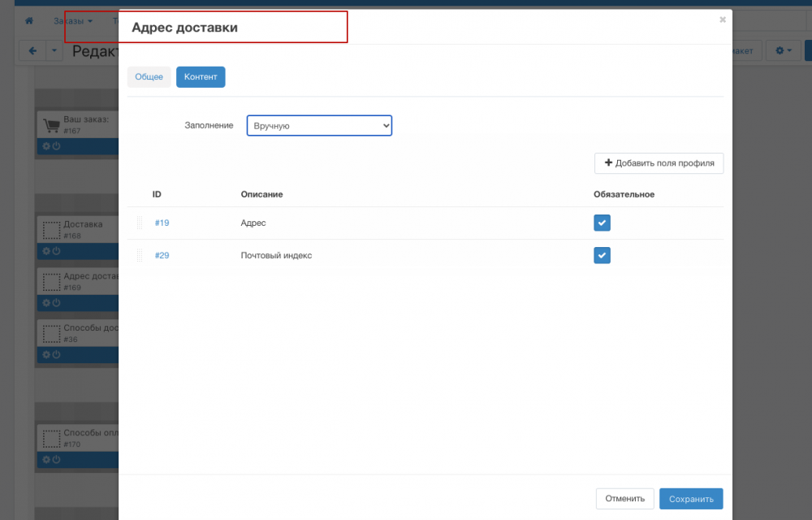Image resolution: width=812 pixels, height=520 pixels.
Task: Select the Контент tab
Action: (x=201, y=77)
